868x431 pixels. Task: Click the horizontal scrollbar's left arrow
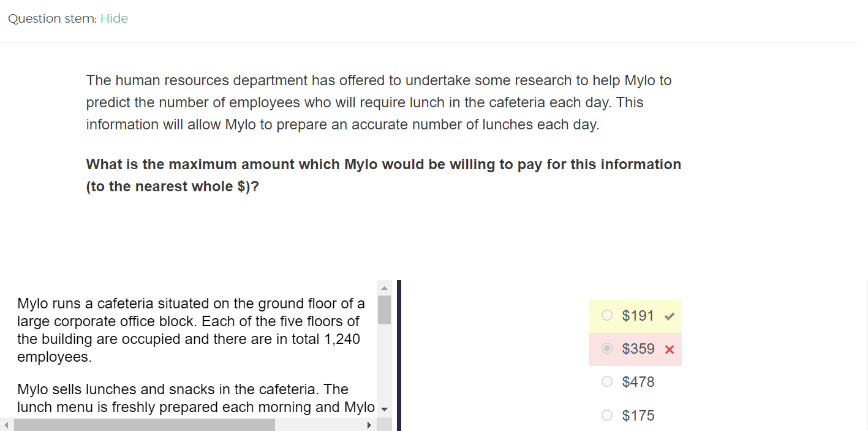(x=7, y=425)
